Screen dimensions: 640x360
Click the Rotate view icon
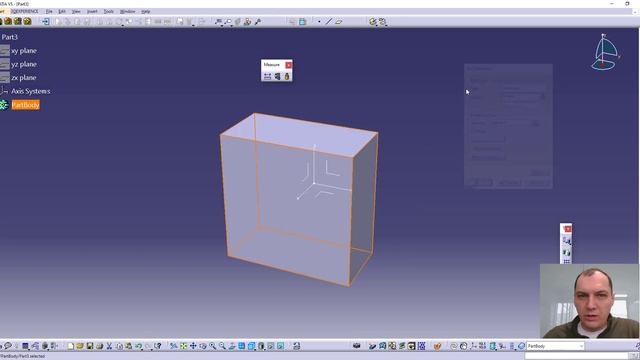[203, 346]
